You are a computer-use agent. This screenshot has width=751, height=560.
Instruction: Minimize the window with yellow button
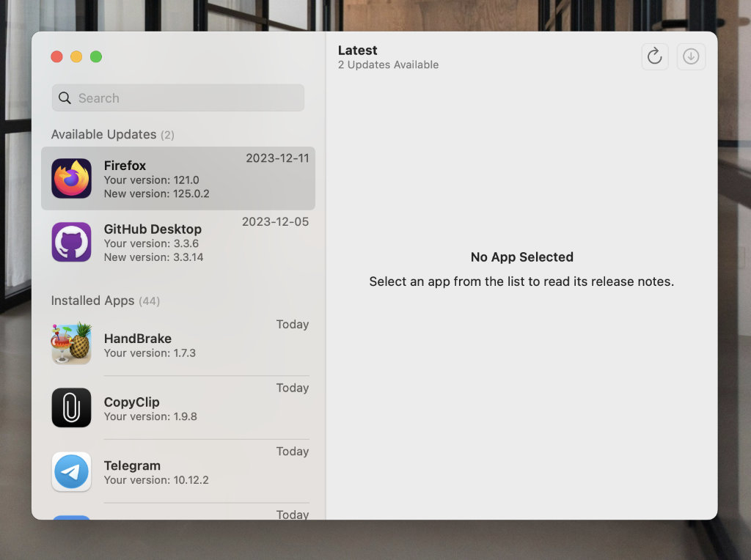76,56
